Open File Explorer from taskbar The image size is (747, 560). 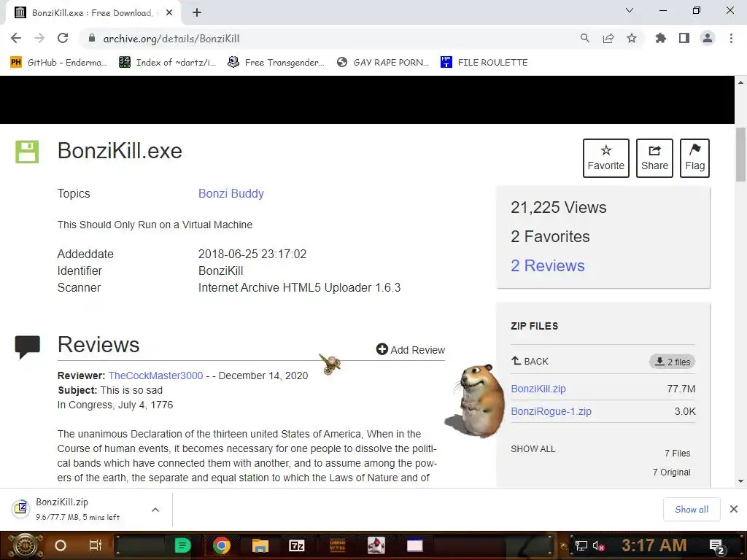(260, 545)
